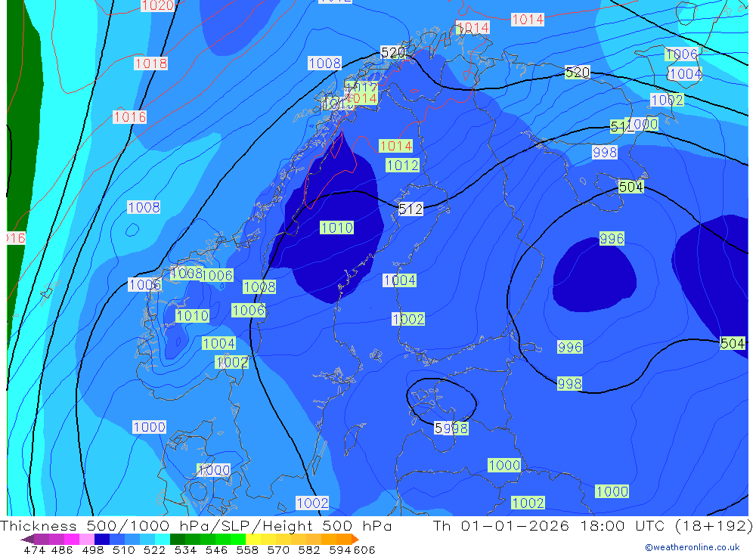The image size is (756, 554).
Task: Click the 996 label beside the 998 label
Action: 570,347
